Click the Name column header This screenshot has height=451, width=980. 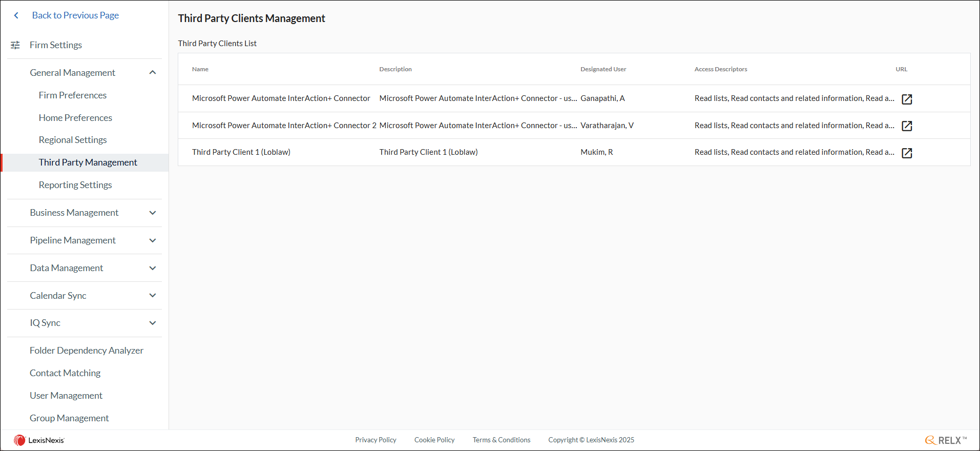pos(200,69)
